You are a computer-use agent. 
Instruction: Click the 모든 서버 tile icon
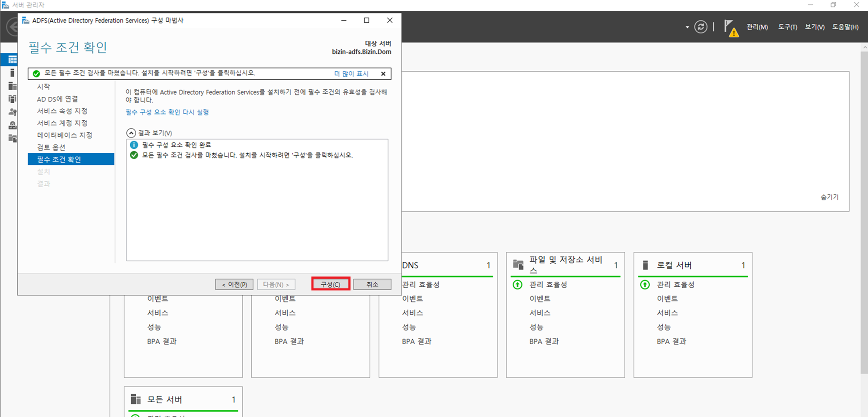point(136,399)
